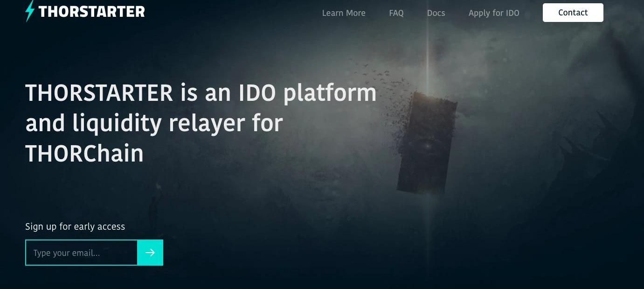Screen dimensions: 644x289
Task: Click the headline 'THORSTARTER is an IDO platform'
Action: click(x=201, y=92)
